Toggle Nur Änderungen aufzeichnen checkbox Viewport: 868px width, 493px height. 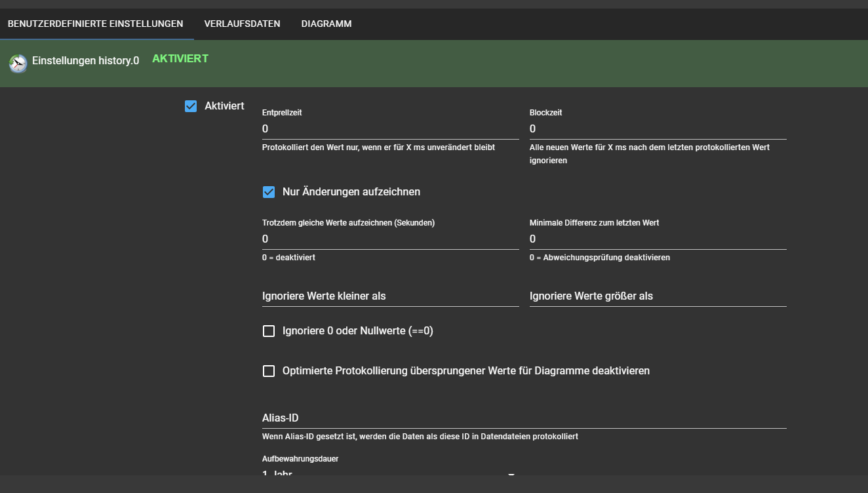(x=268, y=192)
